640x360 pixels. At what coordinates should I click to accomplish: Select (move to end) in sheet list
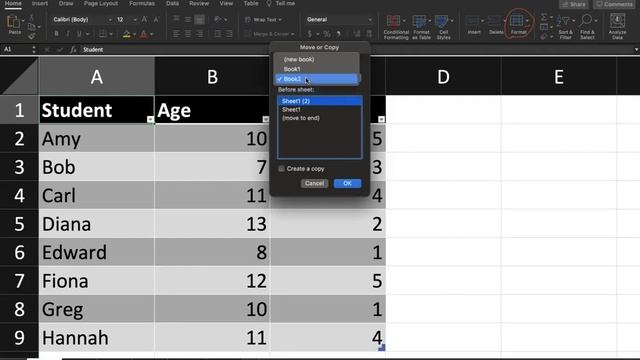(x=320, y=118)
